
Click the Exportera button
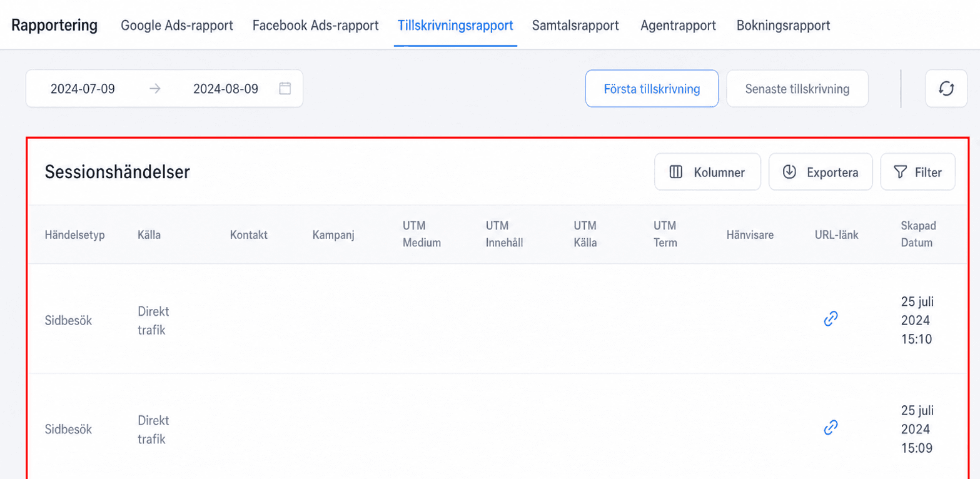(x=821, y=172)
